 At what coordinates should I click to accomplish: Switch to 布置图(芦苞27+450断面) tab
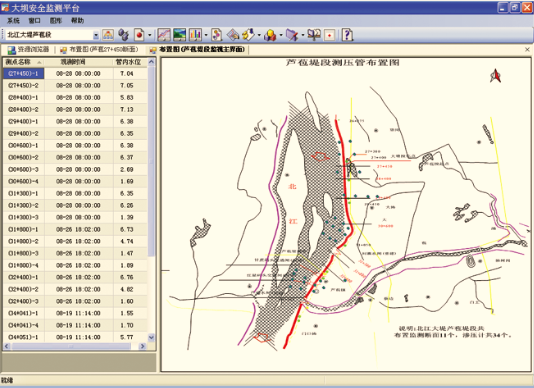99,50
